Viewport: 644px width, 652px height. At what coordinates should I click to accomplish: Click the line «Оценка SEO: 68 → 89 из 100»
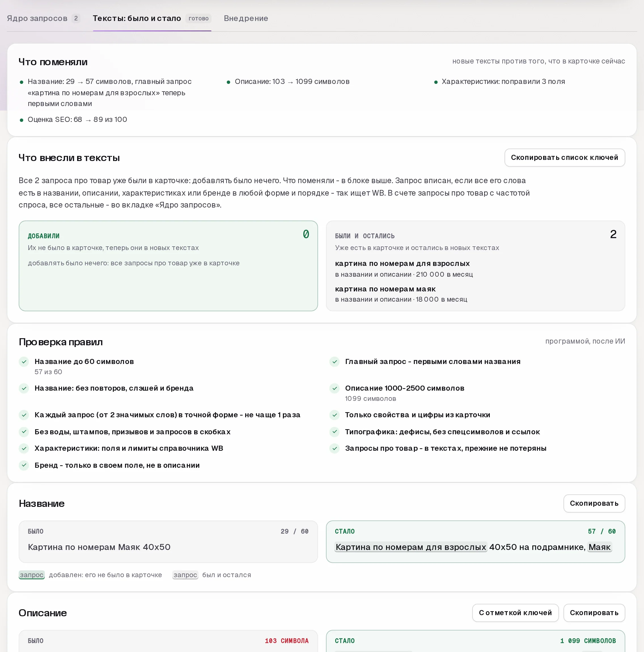(x=77, y=119)
